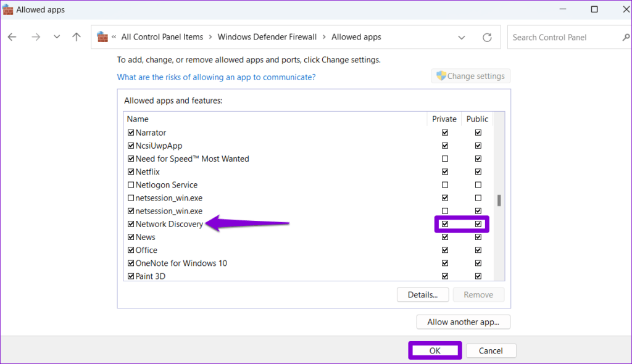Screen dimensions: 632x364
Task: Open the risks of allowing apps link
Action: coord(216,77)
